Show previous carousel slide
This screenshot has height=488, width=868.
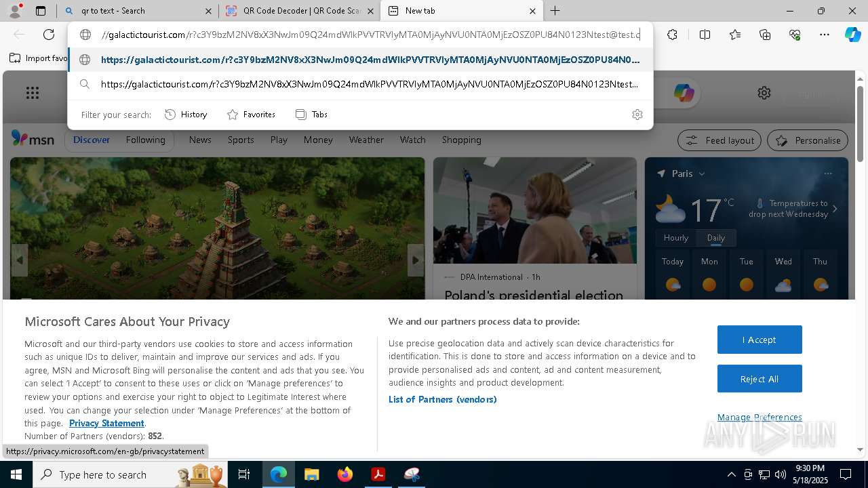pos(19,260)
